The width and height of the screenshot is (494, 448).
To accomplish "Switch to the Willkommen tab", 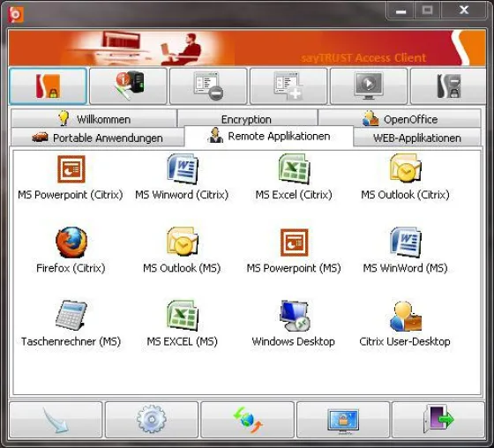I will coord(94,119).
